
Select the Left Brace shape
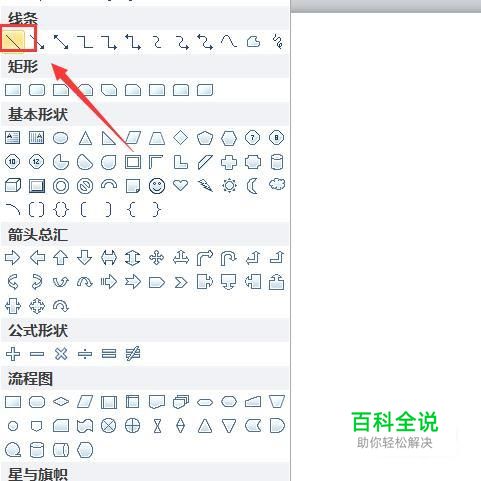(132, 210)
